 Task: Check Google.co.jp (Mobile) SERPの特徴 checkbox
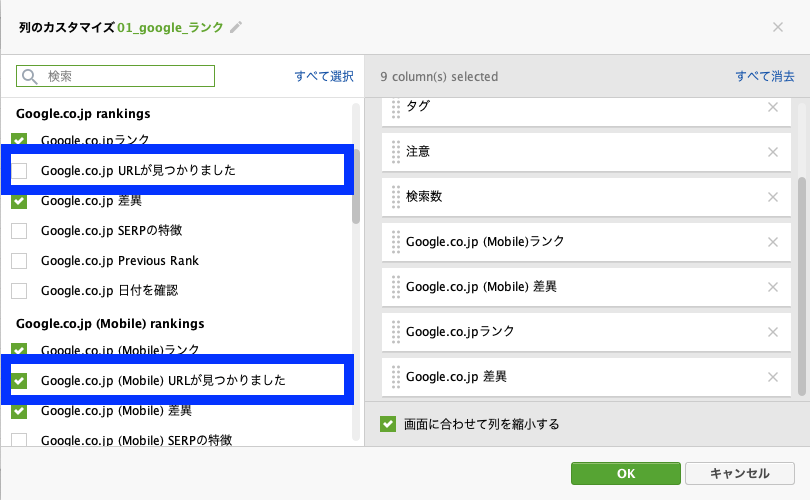point(19,440)
